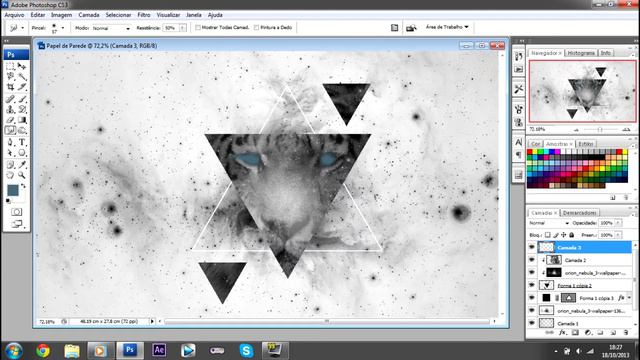The image size is (640, 360).
Task: Select the Healing Brush tool
Action: click(x=10, y=99)
